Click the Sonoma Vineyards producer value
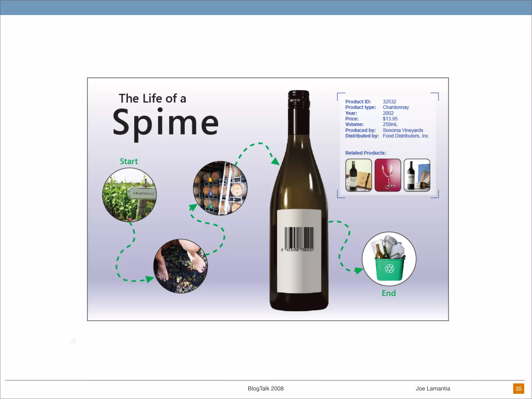Image resolution: width=532 pixels, height=399 pixels. point(403,130)
